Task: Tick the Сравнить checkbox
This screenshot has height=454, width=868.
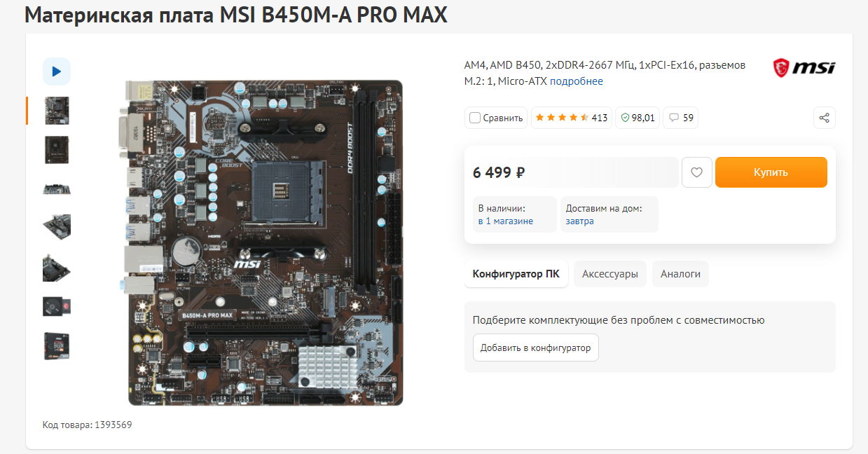Action: coord(475,118)
